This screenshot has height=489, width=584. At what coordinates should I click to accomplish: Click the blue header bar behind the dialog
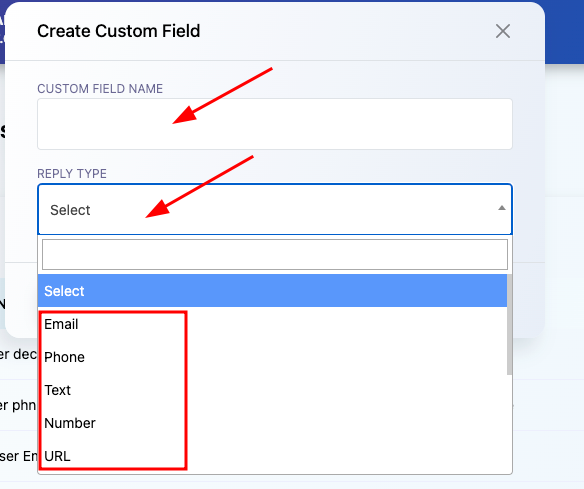pyautogui.click(x=564, y=32)
